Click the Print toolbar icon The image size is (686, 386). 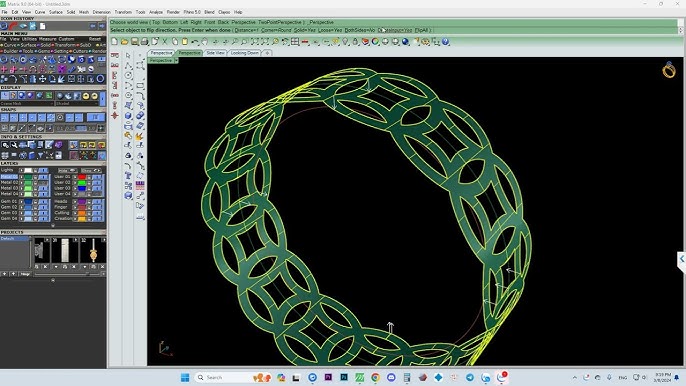[x=144, y=42]
